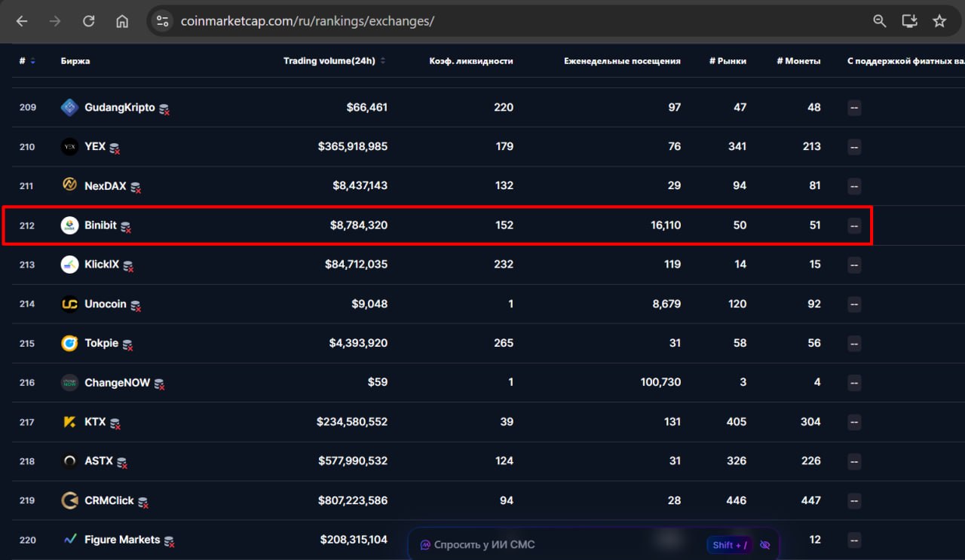Click the NexDAX exchange logo

click(69, 186)
